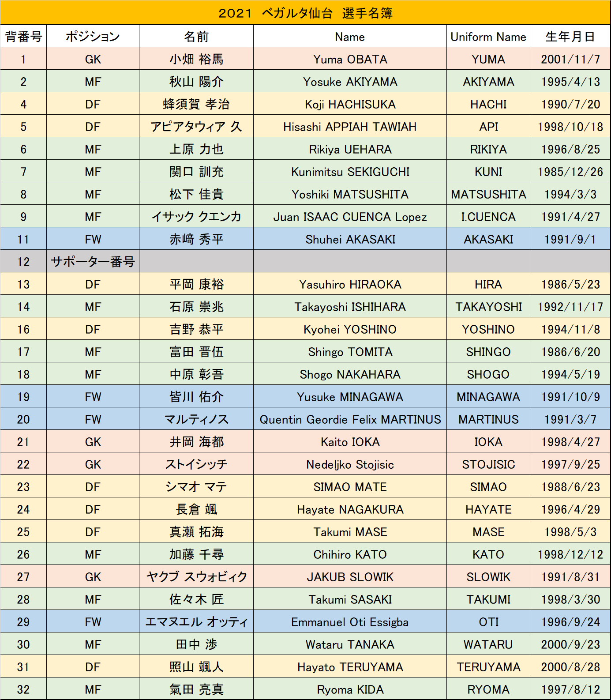Click the uniform name 'SHOGO'
Viewport: 611px width, 700px height.
(488, 374)
